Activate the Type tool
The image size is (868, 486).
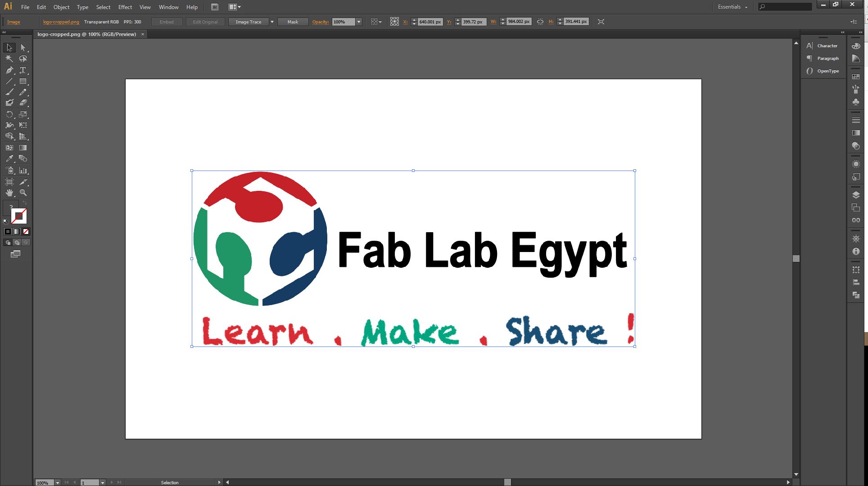pyautogui.click(x=23, y=70)
